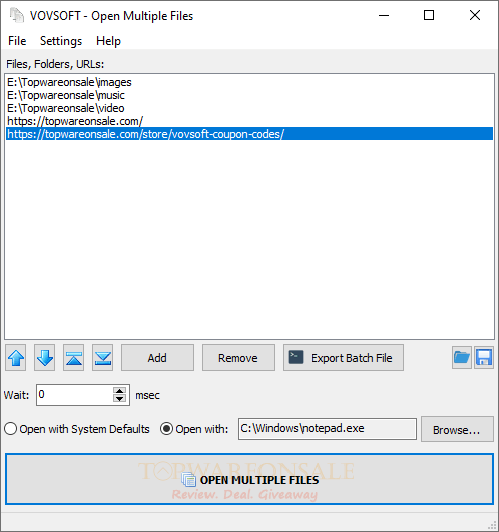499x532 pixels.
Task: Click the Move to Bottom icon
Action: coord(102,358)
